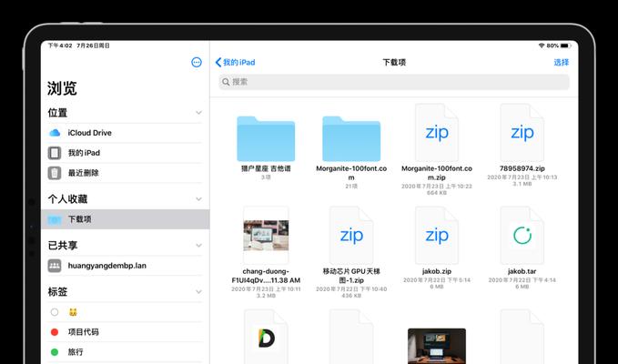Click the iCloud Drive cloud icon
Screen dimensions: 618x364
[x=55, y=133]
